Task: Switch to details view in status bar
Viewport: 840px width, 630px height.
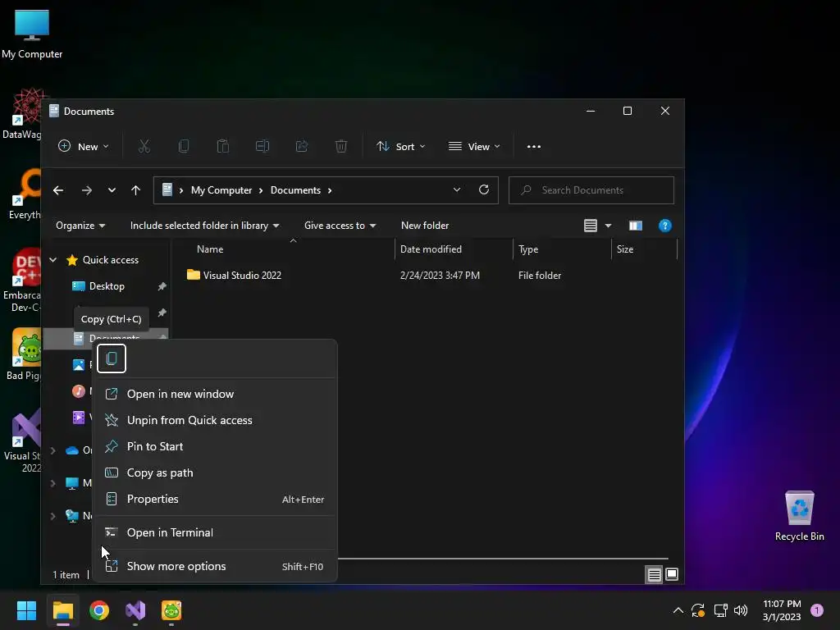Action: 654,575
